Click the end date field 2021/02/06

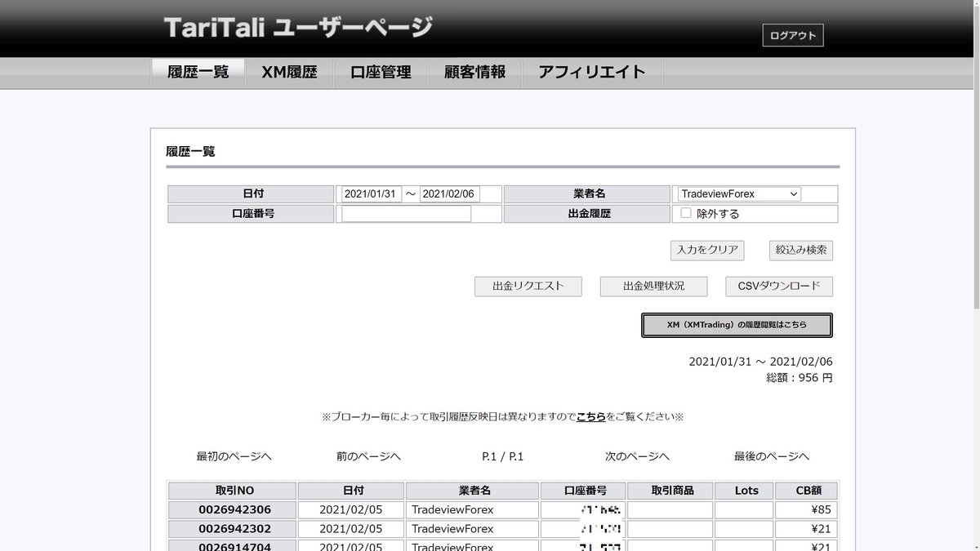tap(450, 194)
